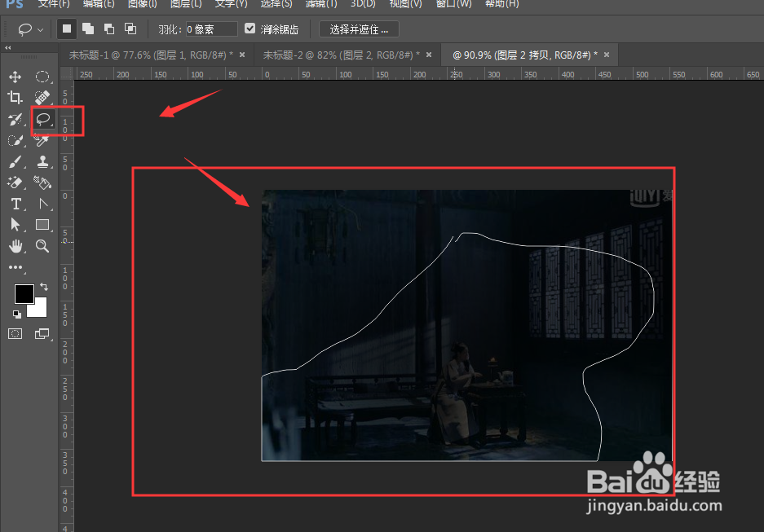Open the Lasso tool preset picker dropdown

coord(41,30)
